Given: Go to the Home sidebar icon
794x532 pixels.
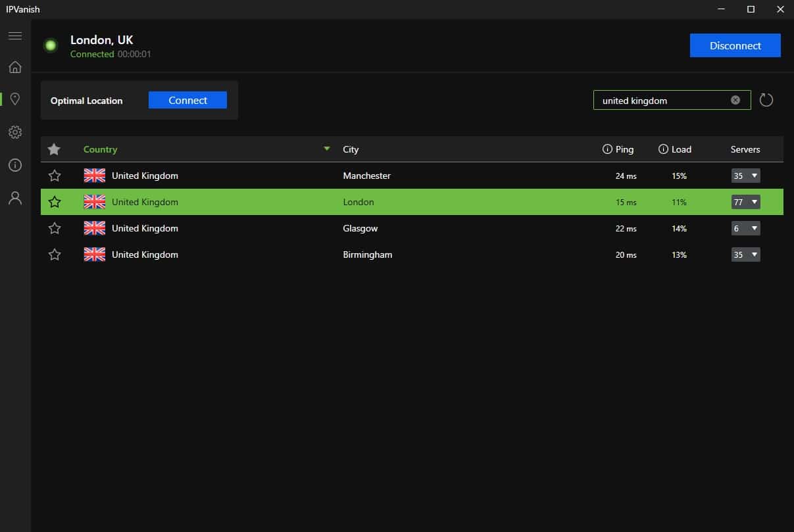Looking at the screenshot, I should (x=15, y=67).
